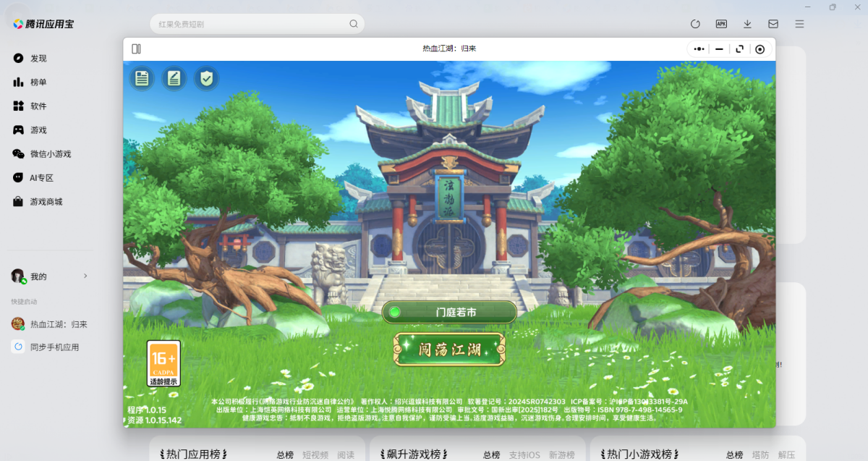Open the hamburger menu in top bar

pyautogui.click(x=799, y=24)
